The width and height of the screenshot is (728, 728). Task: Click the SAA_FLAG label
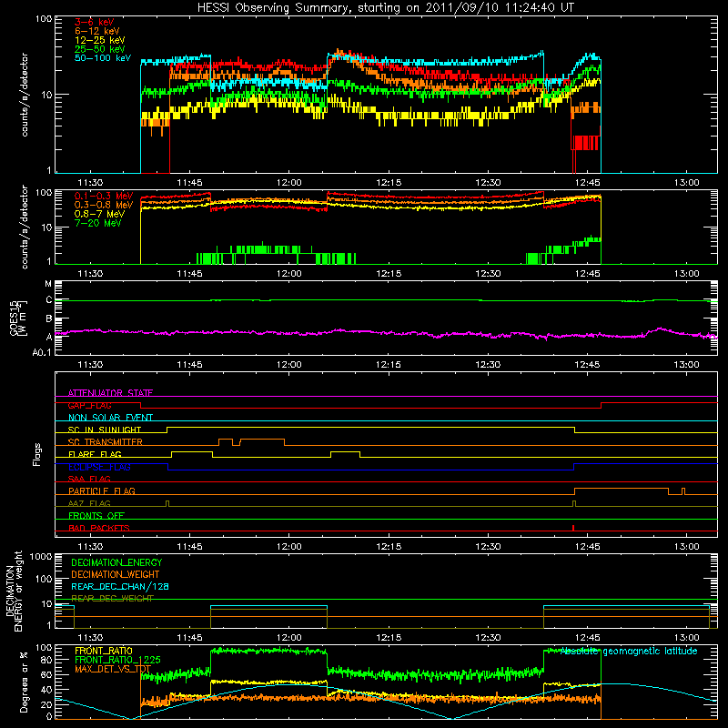coord(89,479)
